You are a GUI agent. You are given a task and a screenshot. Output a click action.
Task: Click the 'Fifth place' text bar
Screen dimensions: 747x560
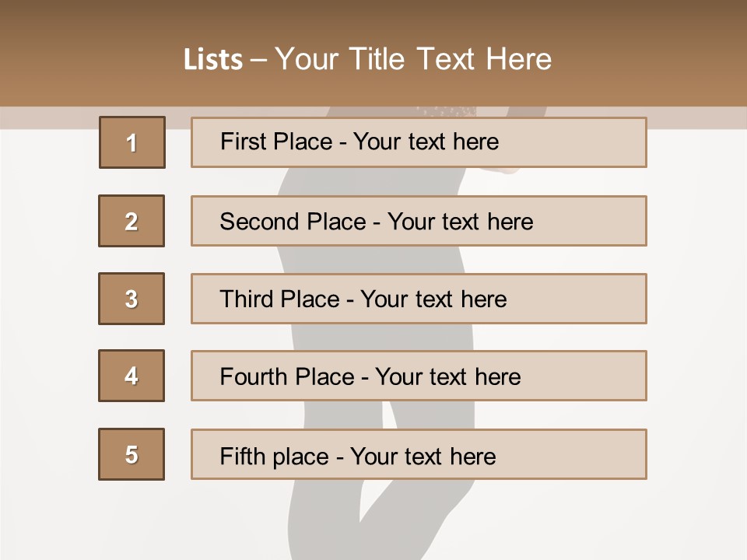tap(419, 454)
